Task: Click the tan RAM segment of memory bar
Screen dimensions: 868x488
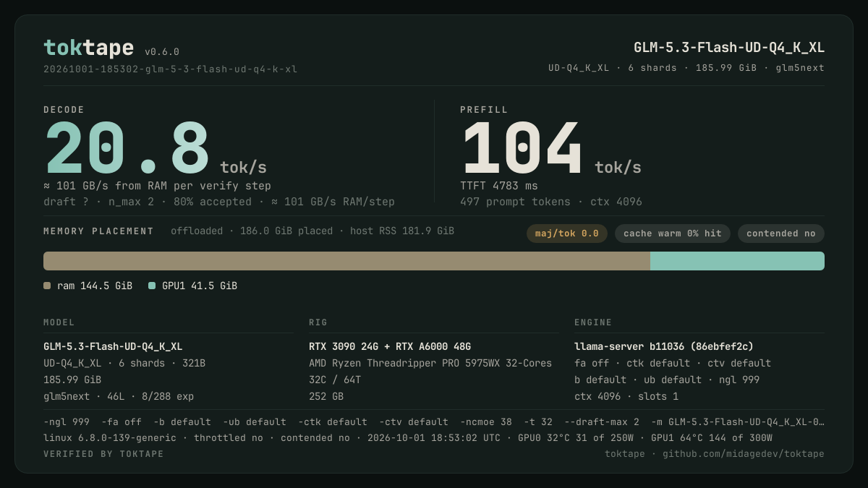Action: [x=346, y=261]
